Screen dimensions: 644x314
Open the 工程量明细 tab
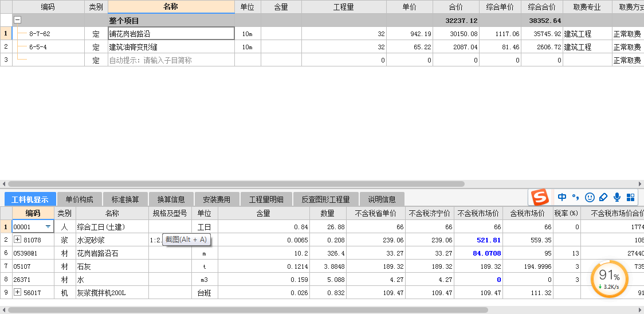(x=266, y=199)
